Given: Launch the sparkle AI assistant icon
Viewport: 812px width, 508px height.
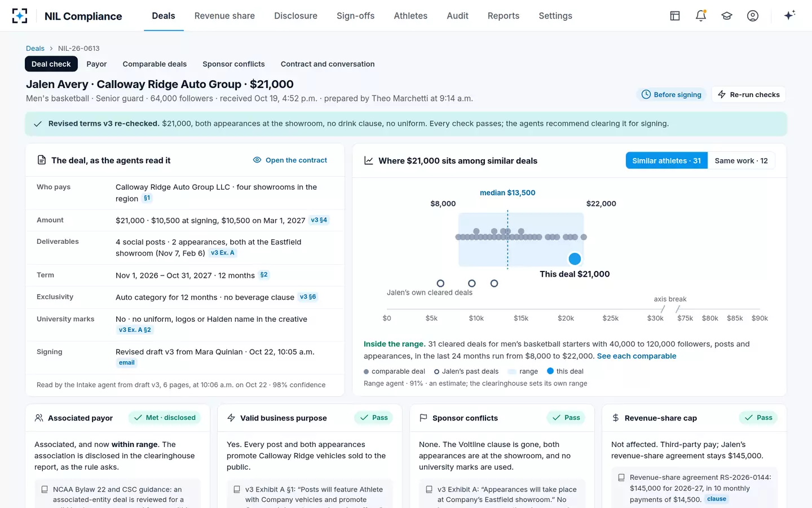Looking at the screenshot, I should coord(789,15).
